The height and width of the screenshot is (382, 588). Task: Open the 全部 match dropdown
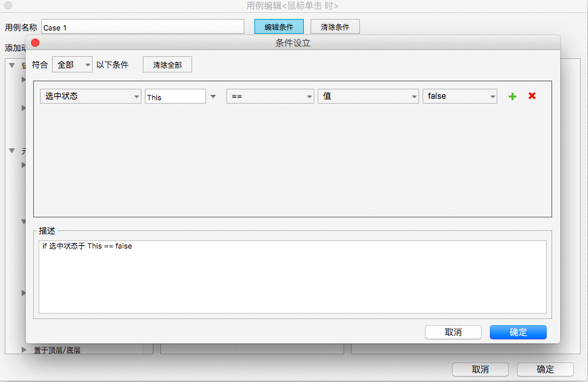tap(72, 64)
